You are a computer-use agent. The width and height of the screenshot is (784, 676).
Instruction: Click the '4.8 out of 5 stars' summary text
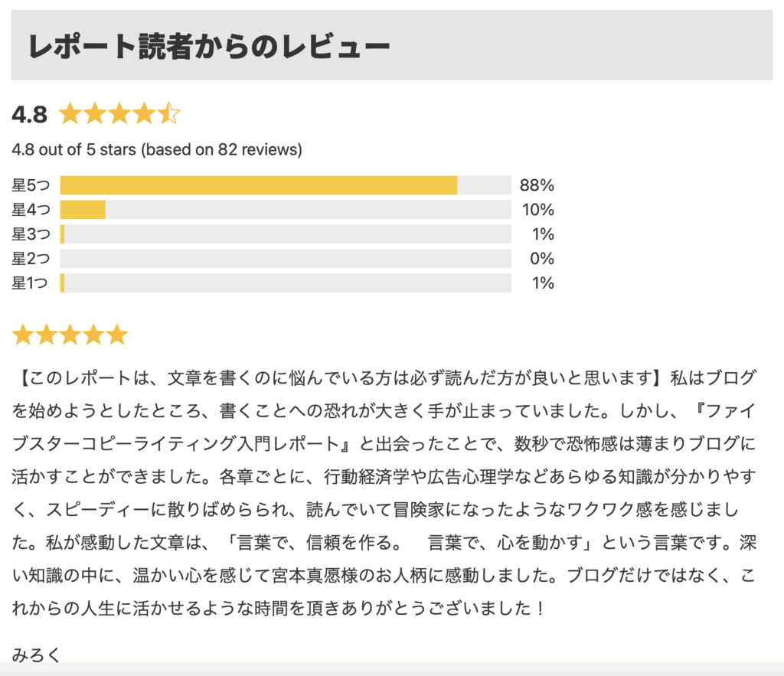click(x=157, y=149)
